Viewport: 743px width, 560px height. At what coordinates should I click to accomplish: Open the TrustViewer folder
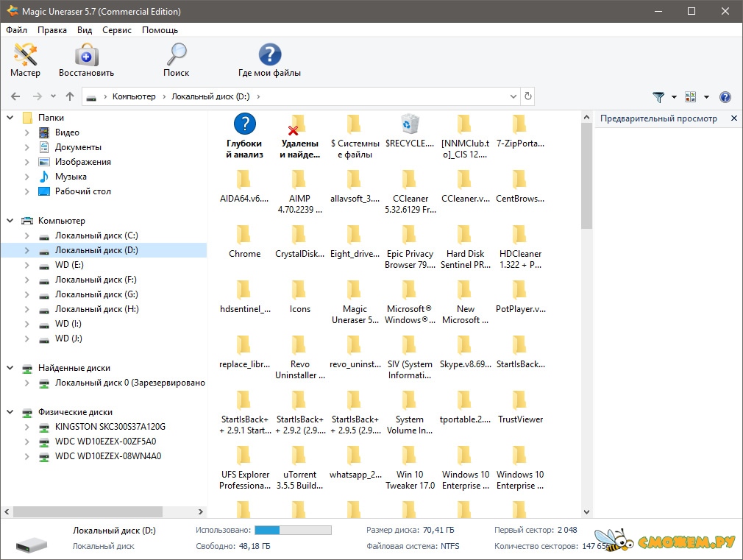point(520,408)
